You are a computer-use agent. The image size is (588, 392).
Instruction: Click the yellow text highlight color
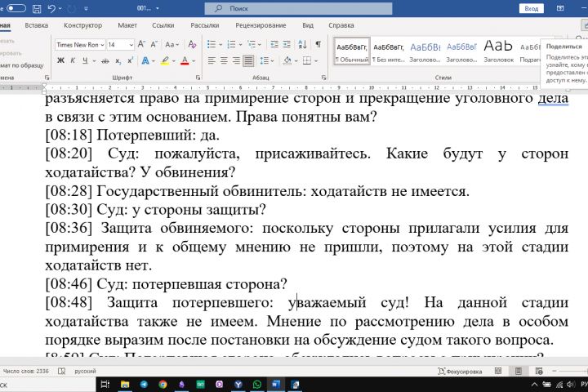coord(164,60)
